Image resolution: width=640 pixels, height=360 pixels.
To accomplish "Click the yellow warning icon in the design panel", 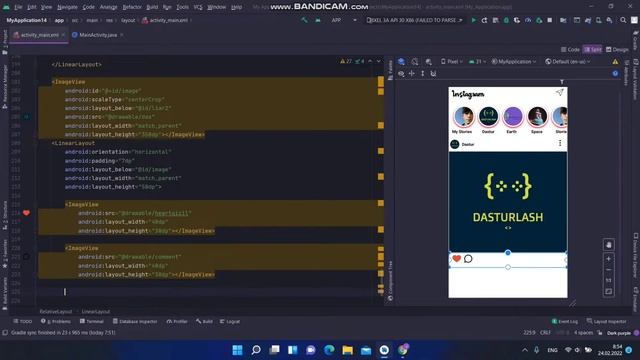I will 615,62.
